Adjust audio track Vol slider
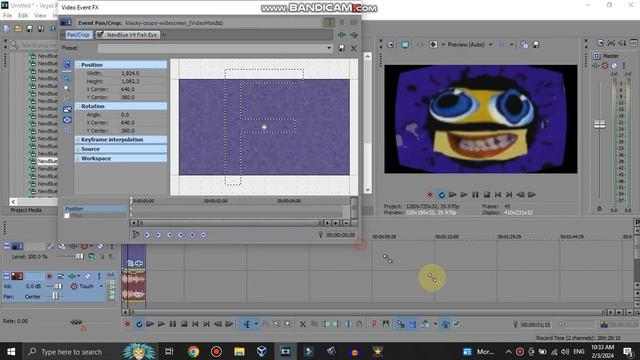The width and height of the screenshot is (640, 360). click(x=57, y=286)
